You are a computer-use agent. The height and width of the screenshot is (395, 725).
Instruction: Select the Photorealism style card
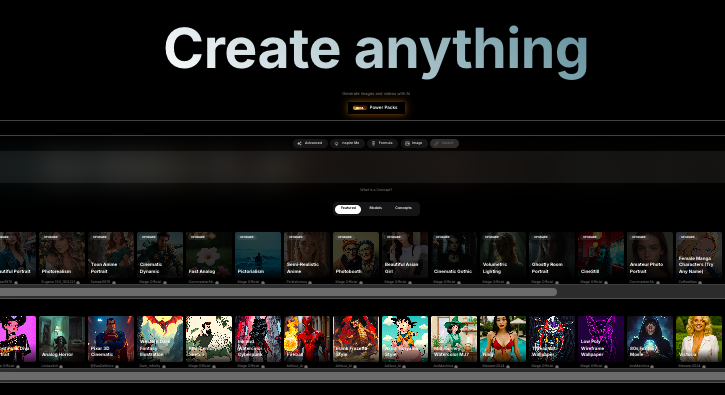[62, 255]
